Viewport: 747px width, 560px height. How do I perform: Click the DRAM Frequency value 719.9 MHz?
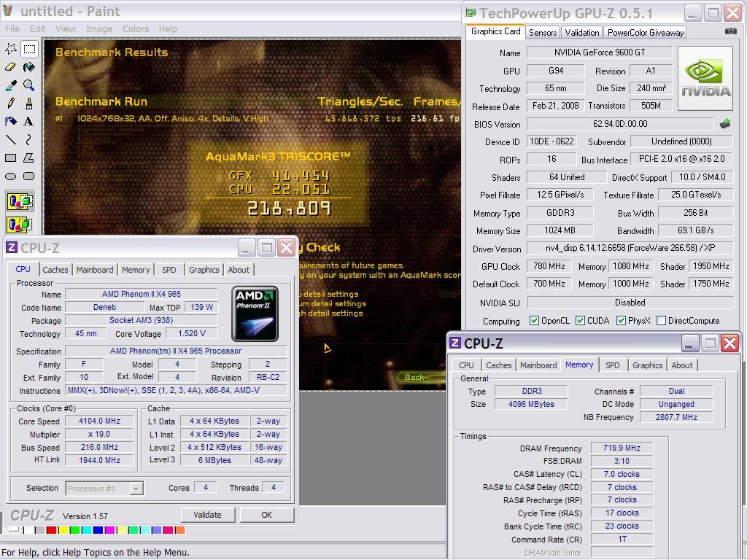click(622, 448)
